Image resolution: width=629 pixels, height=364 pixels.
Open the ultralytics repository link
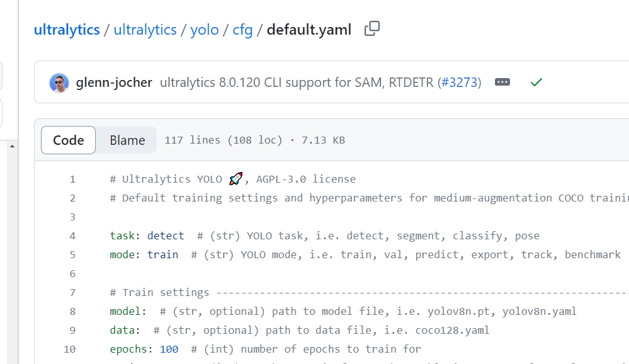pos(145,29)
